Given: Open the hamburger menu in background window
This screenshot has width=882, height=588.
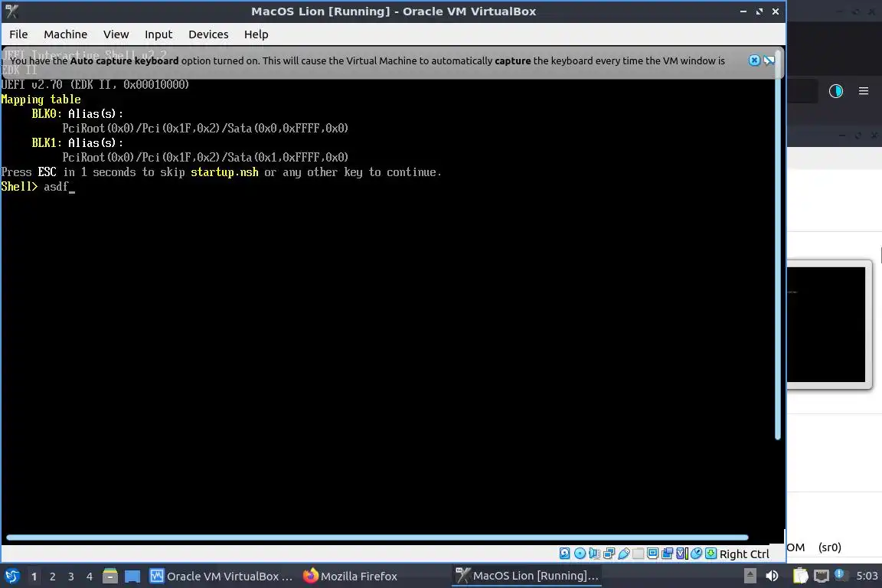Looking at the screenshot, I should coord(864,91).
